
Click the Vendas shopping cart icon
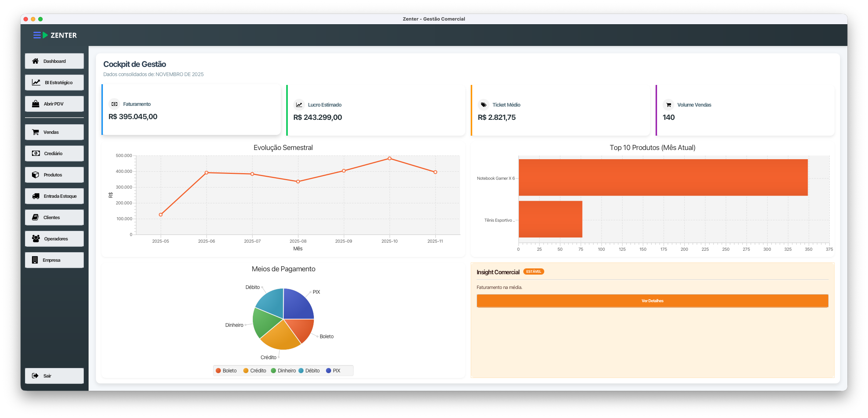[x=36, y=132]
